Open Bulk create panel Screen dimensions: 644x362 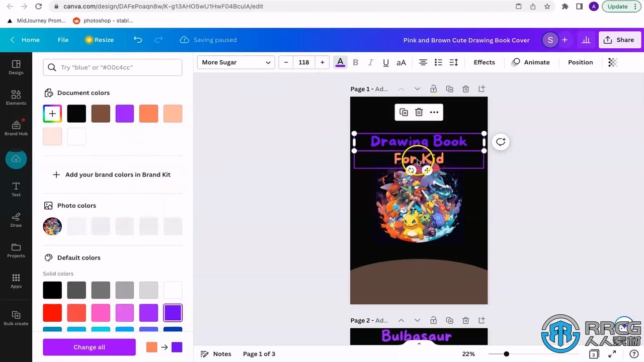pos(16,318)
